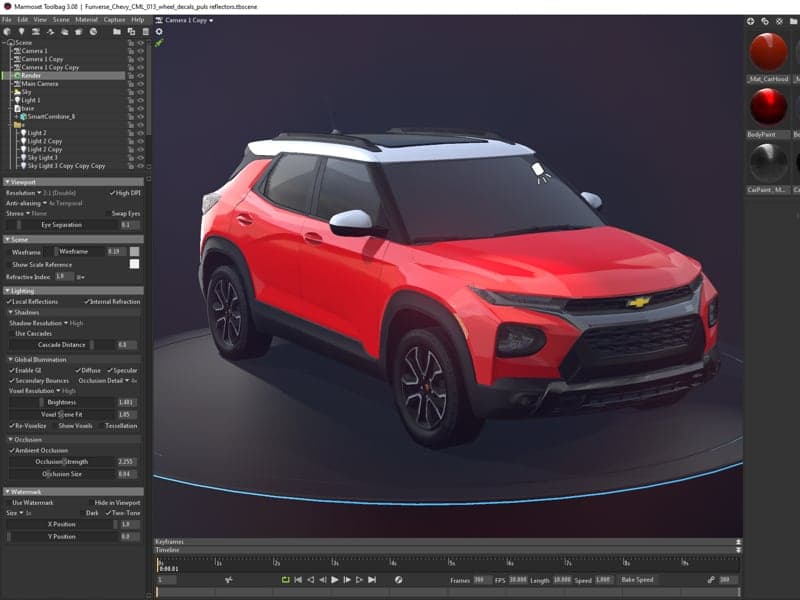Click the material delete X icon
Viewport: 800px width, 600px height.
(x=779, y=21)
